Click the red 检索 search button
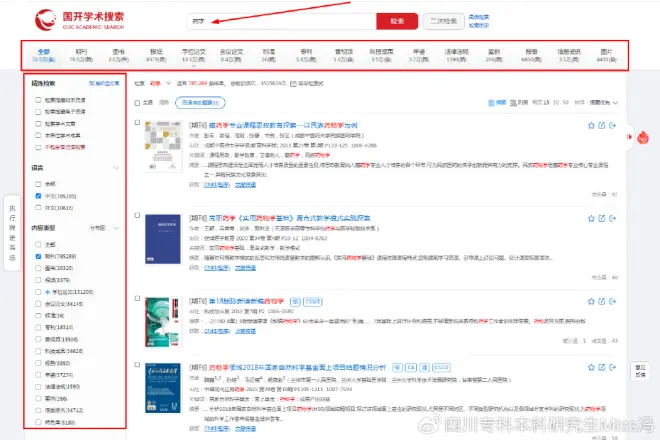This screenshot has height=440, width=660. pos(397,20)
